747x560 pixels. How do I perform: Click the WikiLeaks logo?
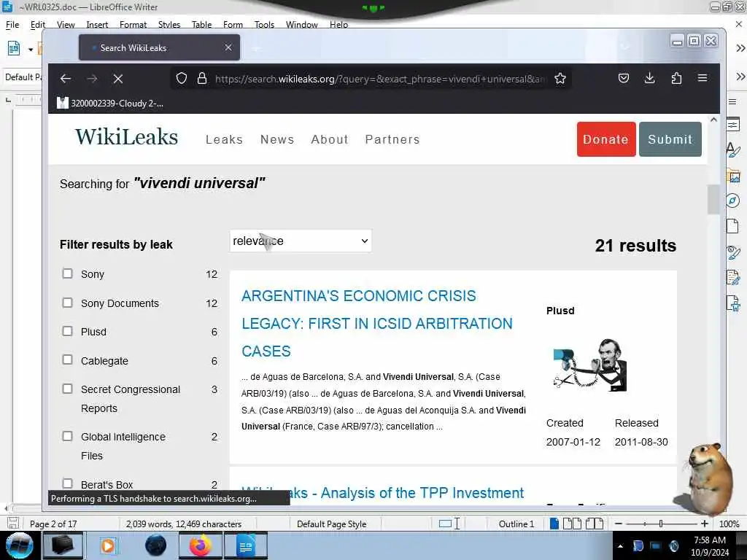tap(126, 136)
